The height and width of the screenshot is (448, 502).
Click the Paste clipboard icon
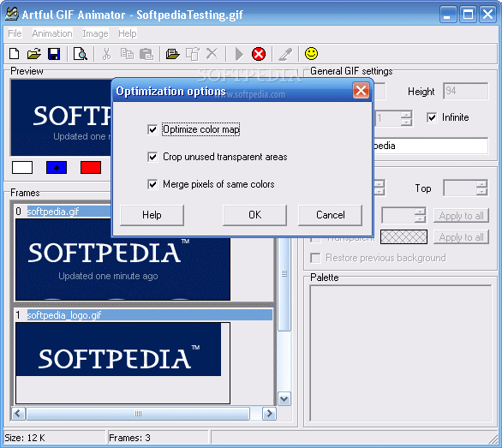[x=146, y=54]
